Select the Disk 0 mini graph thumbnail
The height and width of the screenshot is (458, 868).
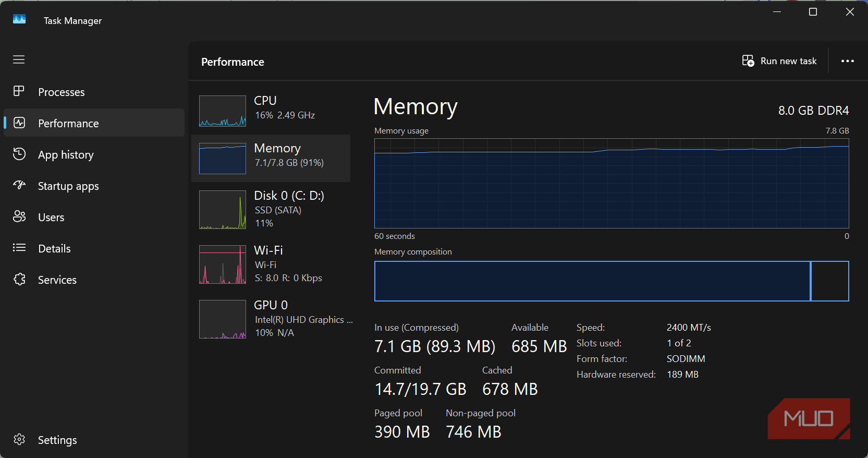pos(223,210)
